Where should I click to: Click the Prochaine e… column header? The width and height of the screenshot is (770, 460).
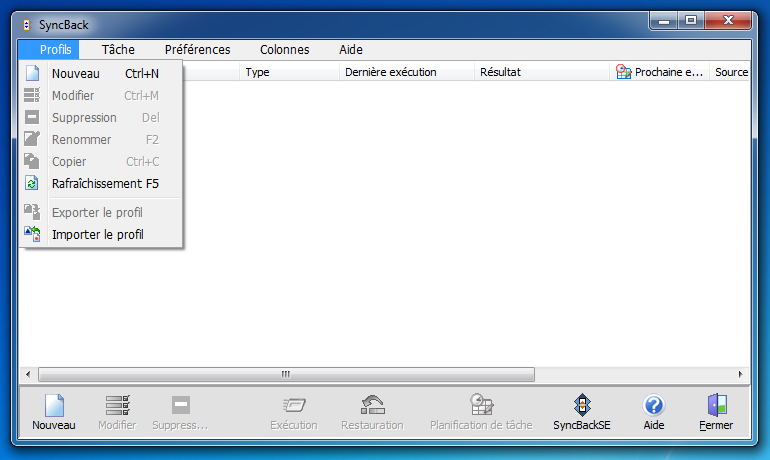(x=660, y=72)
